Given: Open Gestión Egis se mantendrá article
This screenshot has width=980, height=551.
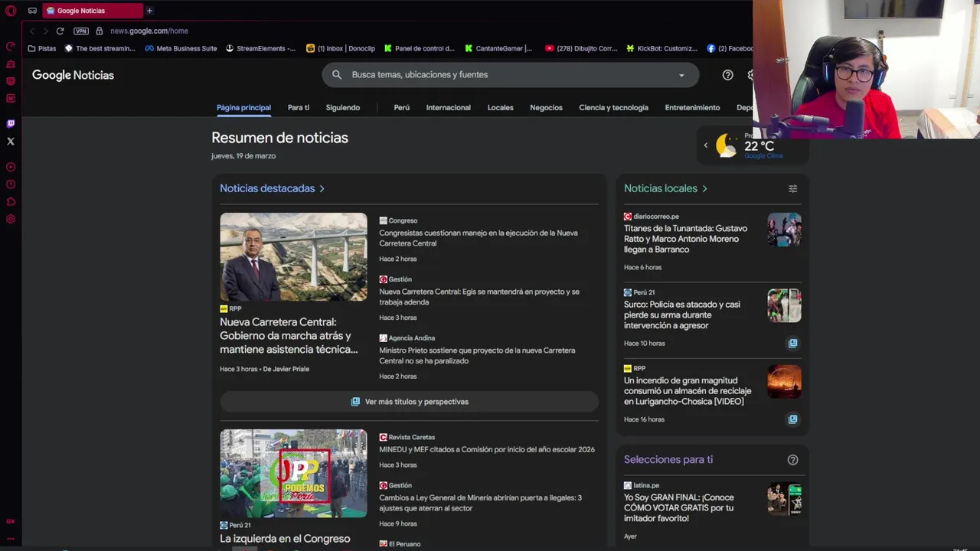Looking at the screenshot, I should click(479, 297).
